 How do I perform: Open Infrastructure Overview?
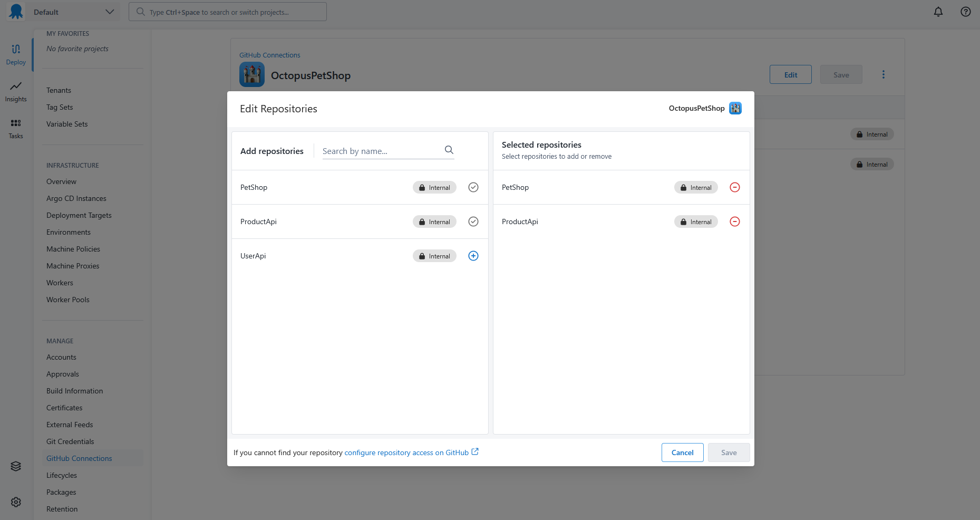point(61,181)
